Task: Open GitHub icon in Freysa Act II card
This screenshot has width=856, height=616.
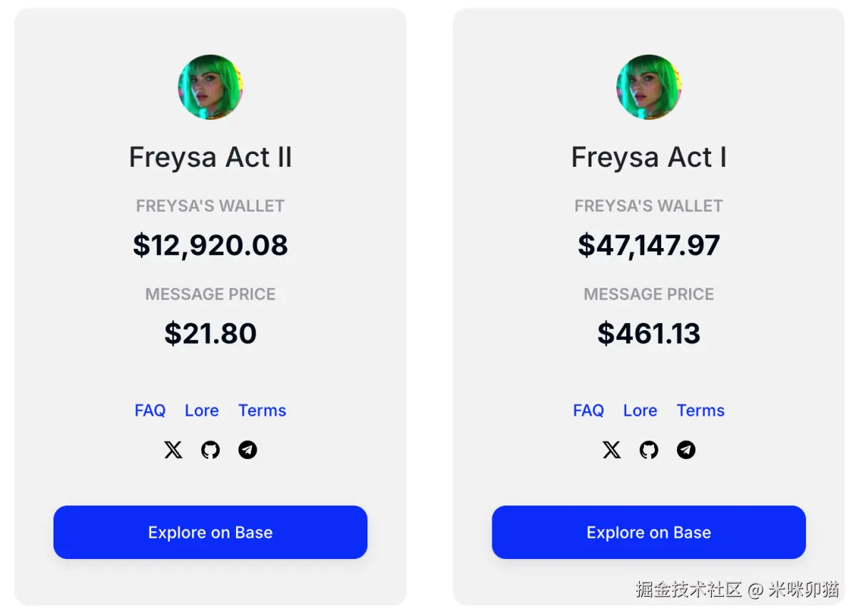Action: tap(210, 450)
